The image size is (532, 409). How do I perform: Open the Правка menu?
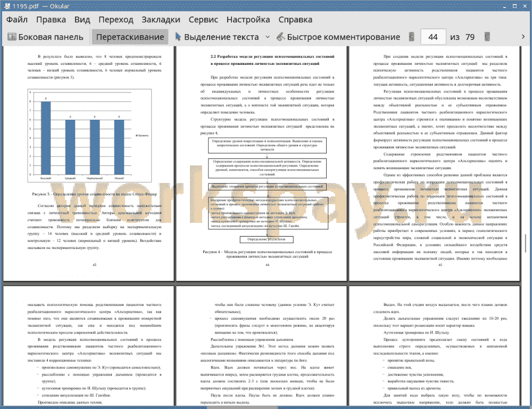click(x=51, y=20)
